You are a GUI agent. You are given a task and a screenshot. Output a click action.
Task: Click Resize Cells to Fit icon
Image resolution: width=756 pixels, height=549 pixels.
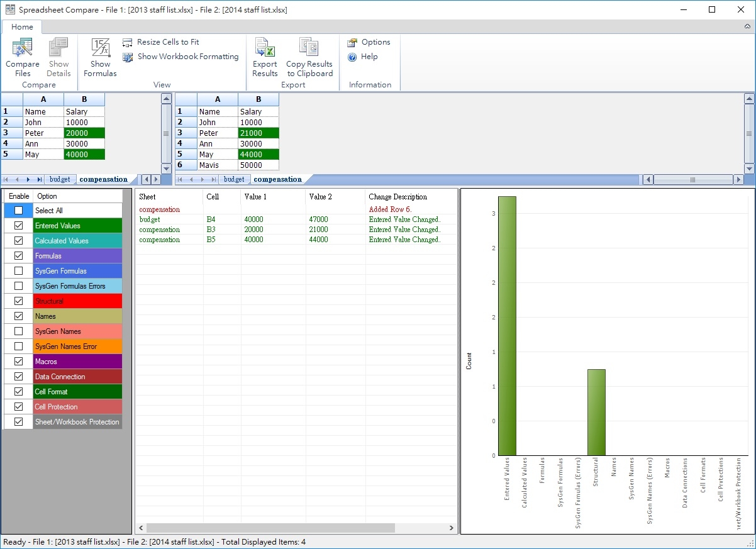(x=128, y=42)
